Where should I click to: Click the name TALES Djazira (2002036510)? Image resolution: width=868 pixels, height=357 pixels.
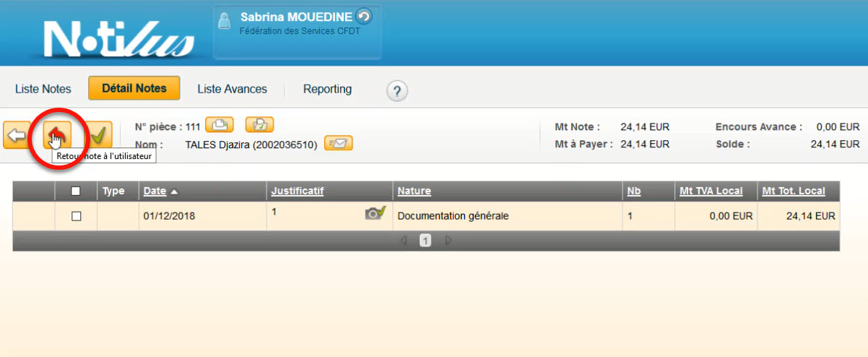(x=251, y=145)
